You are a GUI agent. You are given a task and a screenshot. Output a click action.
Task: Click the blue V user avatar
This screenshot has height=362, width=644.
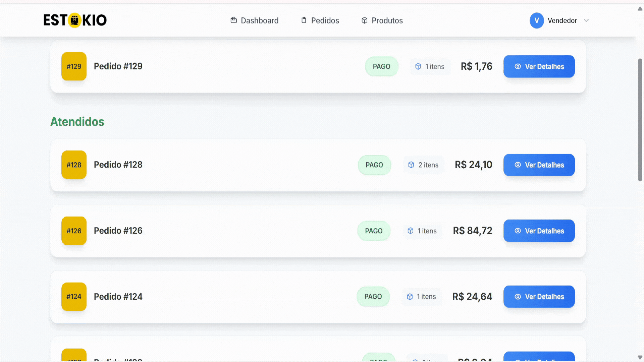click(x=537, y=20)
